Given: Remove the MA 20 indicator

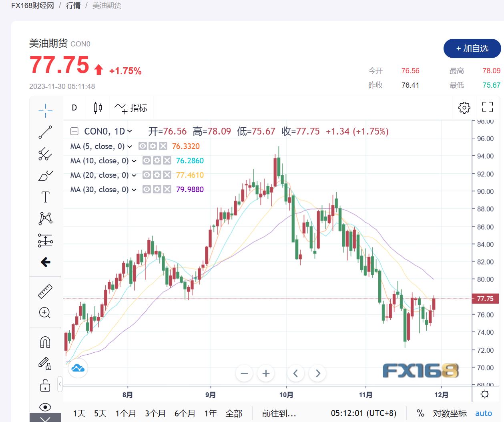Looking at the screenshot, I should (x=167, y=175).
